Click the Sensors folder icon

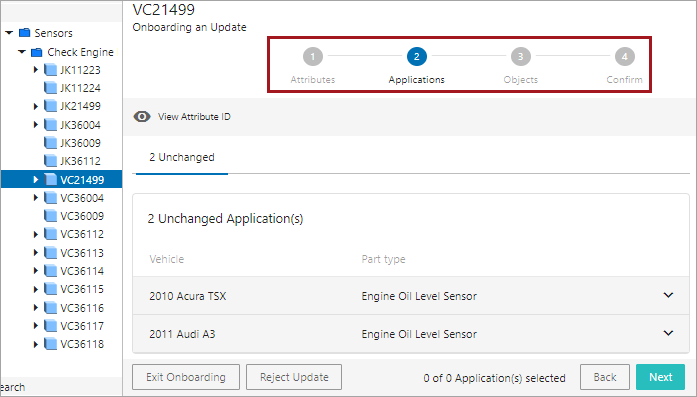click(x=25, y=33)
